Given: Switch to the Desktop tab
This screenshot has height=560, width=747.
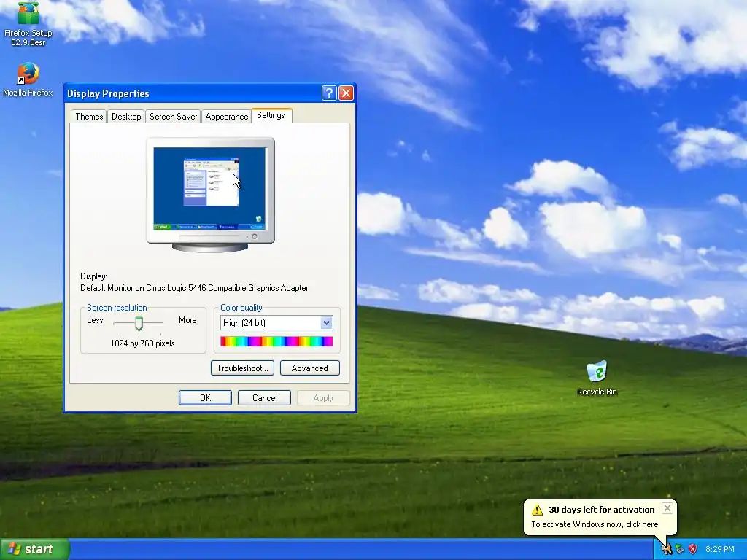Looking at the screenshot, I should point(126,117).
